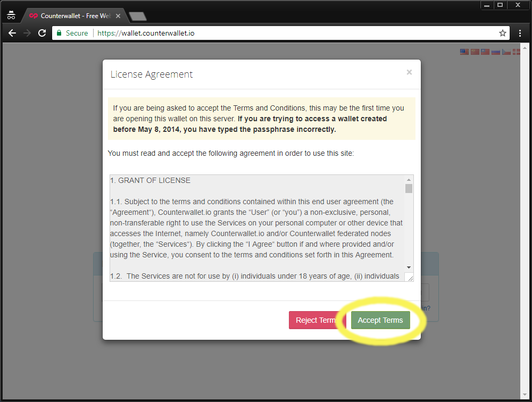Minimize the browser window
The width and height of the screenshot is (532, 402).
click(487, 5)
